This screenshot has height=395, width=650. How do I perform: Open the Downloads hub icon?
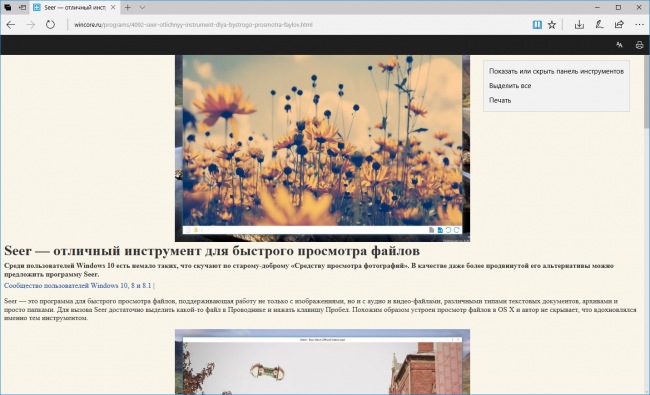tap(579, 24)
